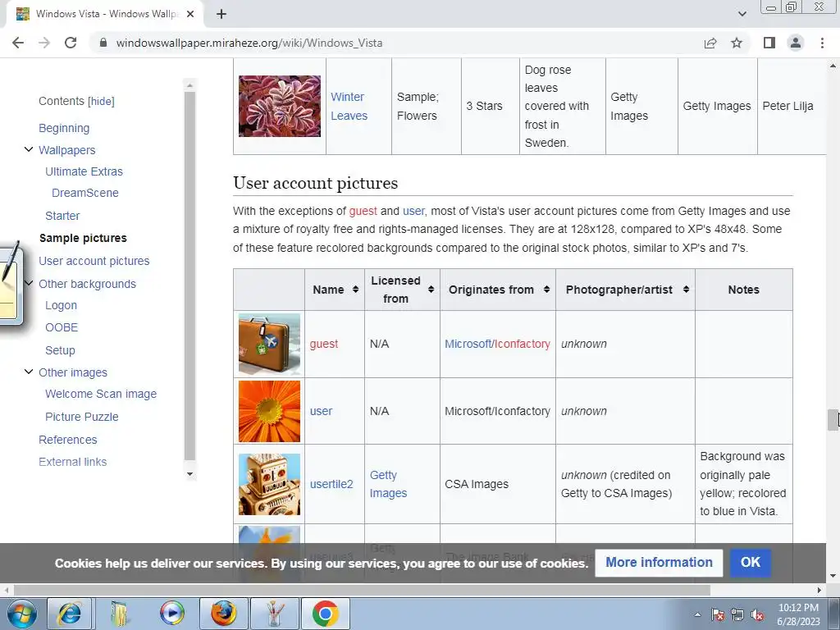Viewport: 840px width, 630px height.
Task: Go back to the previous page
Action: click(x=18, y=43)
